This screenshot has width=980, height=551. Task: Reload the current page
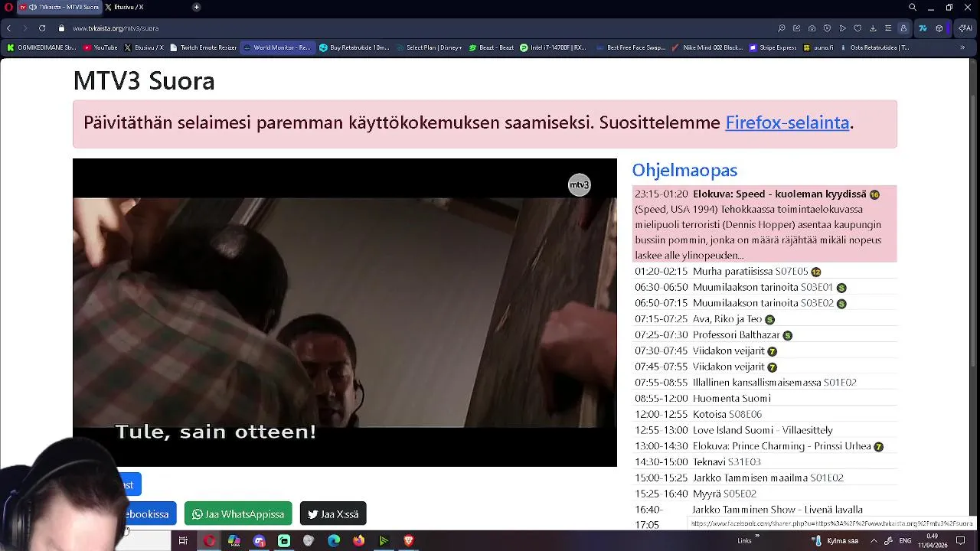[x=42, y=28]
